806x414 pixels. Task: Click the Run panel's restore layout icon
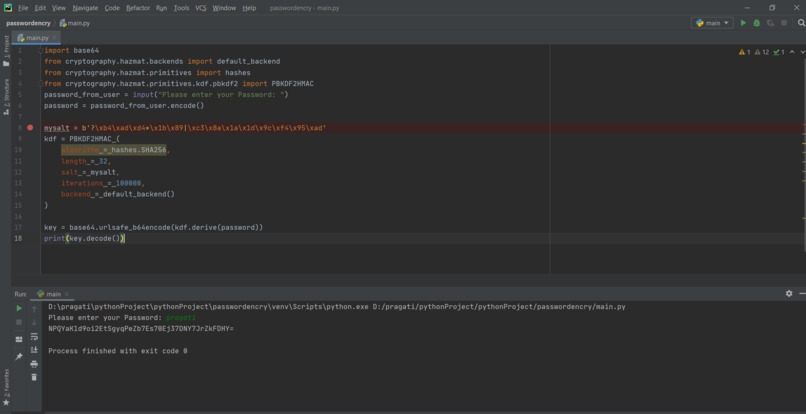[19, 339]
